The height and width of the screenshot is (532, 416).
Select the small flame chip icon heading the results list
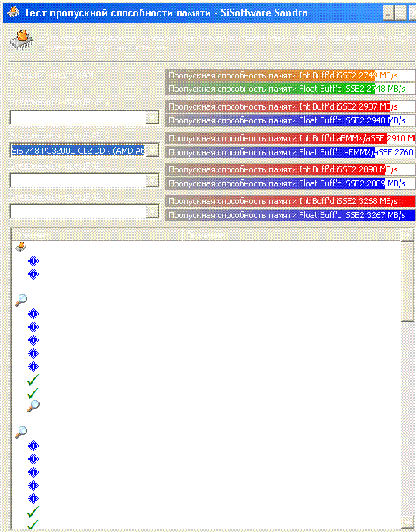click(21, 247)
